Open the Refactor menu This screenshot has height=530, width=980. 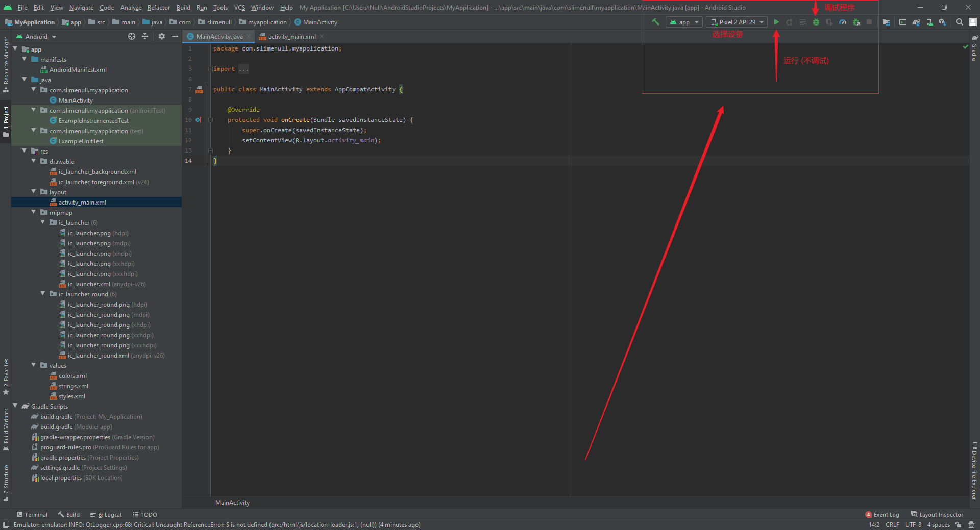click(x=158, y=7)
